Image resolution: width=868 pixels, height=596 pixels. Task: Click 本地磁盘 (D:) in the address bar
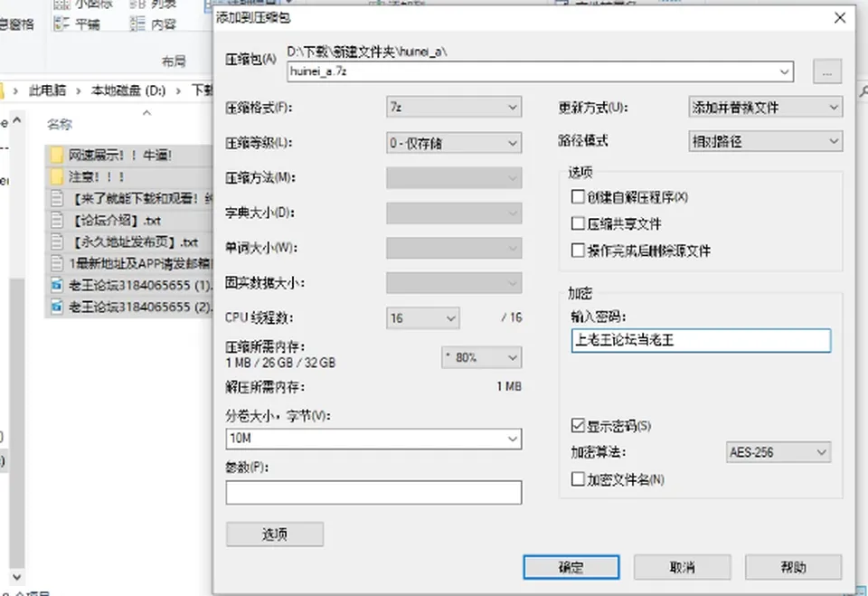(128, 90)
